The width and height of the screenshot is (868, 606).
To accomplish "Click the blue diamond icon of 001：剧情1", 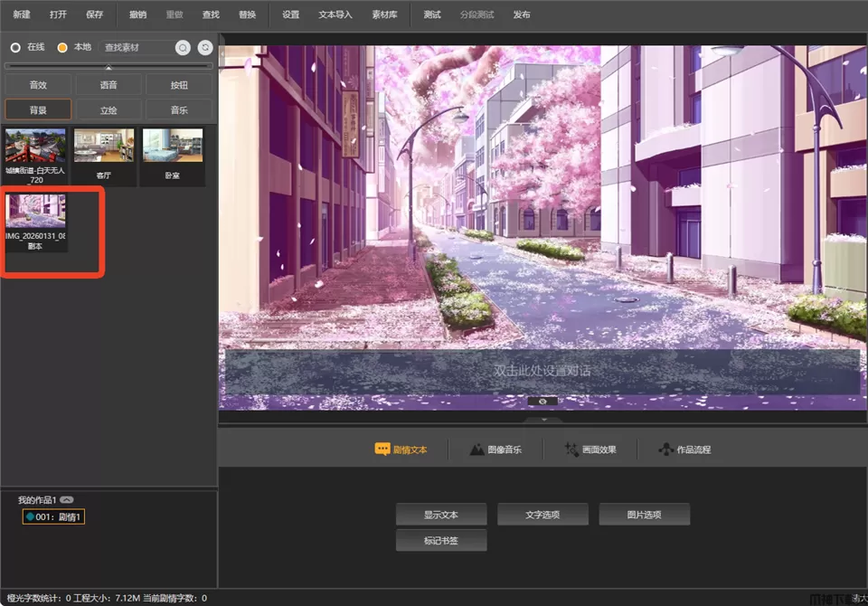I will click(x=30, y=517).
